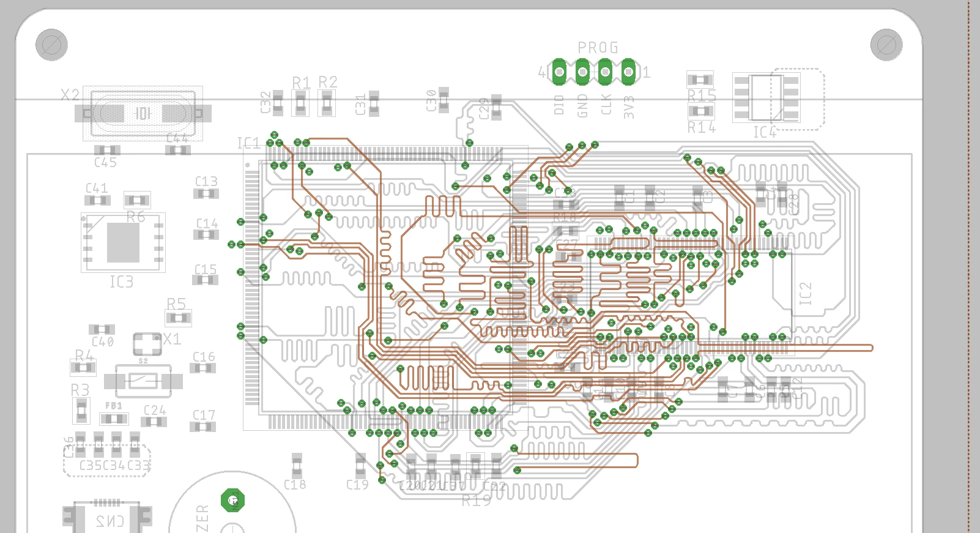Select PROG header pad above CLK label
The height and width of the screenshot is (533, 980).
(605, 72)
